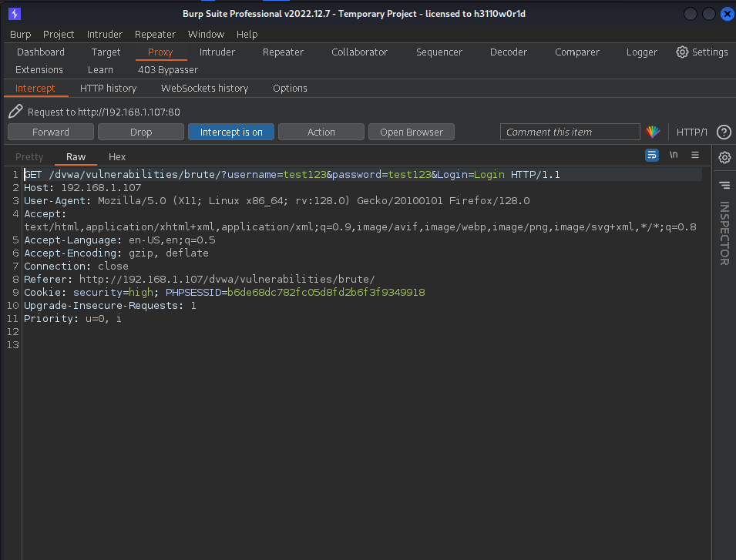Open the Sequencer tab

(x=439, y=52)
